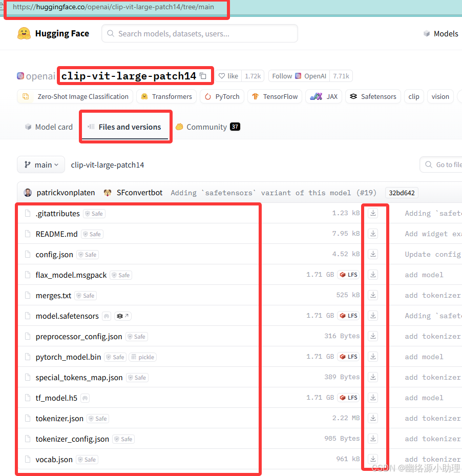This screenshot has height=476, width=462.
Task: Download README.md via its download icon
Action: tap(373, 234)
